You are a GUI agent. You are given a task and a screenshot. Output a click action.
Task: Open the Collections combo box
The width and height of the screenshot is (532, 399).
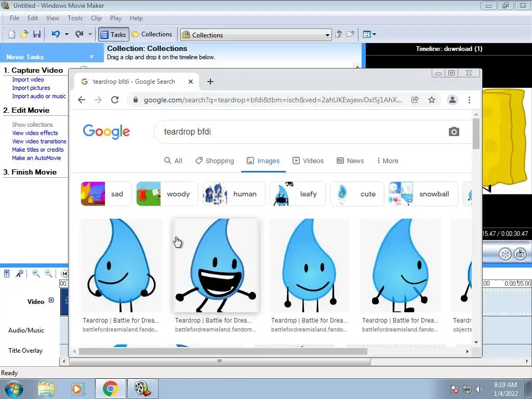[256, 35]
